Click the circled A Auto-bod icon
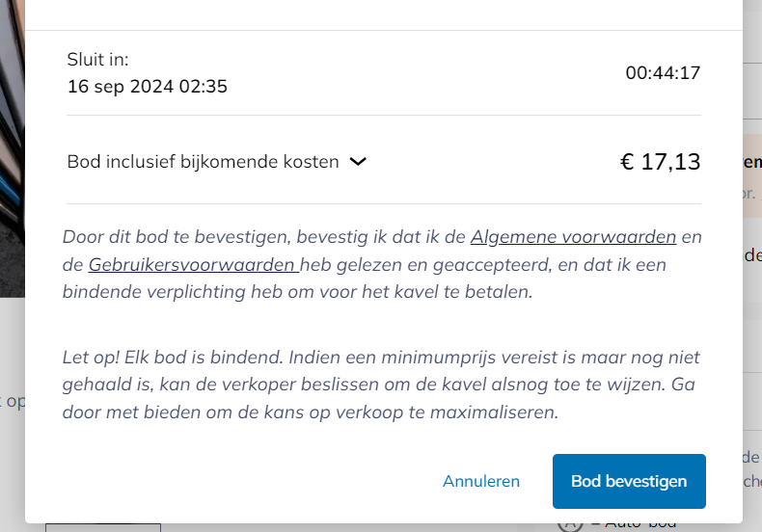Image resolution: width=762 pixels, height=532 pixels. [x=569, y=527]
